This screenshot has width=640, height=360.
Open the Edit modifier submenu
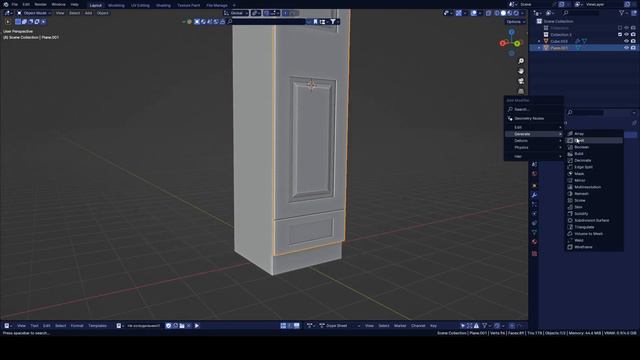click(x=534, y=127)
